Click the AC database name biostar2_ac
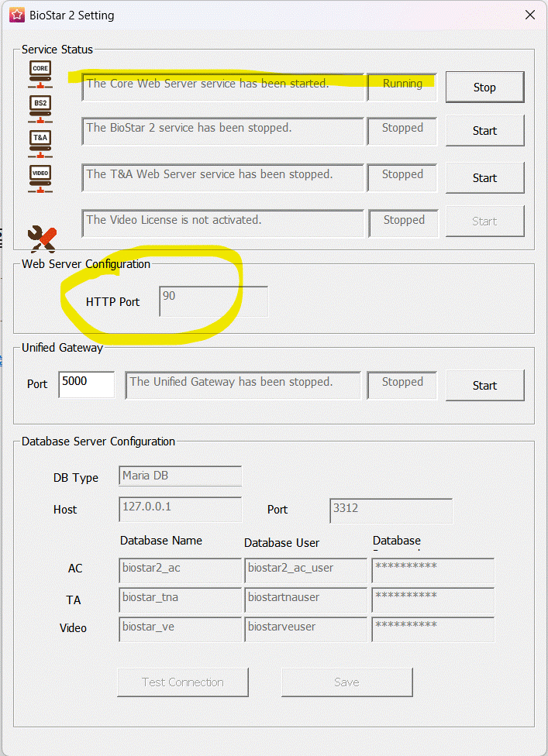Viewport: 548px width, 756px height. [x=180, y=570]
